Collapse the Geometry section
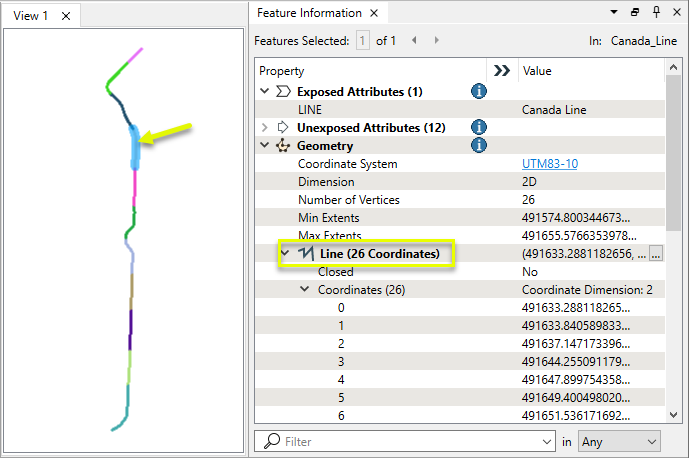The width and height of the screenshot is (689, 458). click(265, 145)
